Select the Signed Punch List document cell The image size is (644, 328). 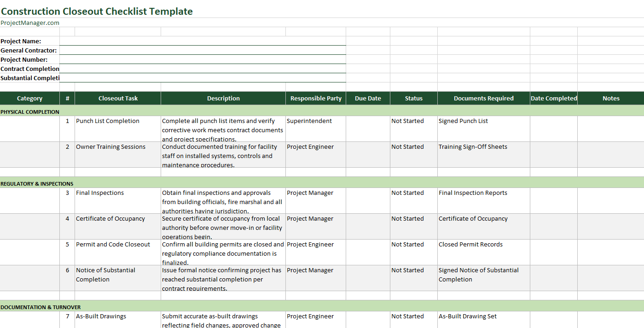[484, 129]
